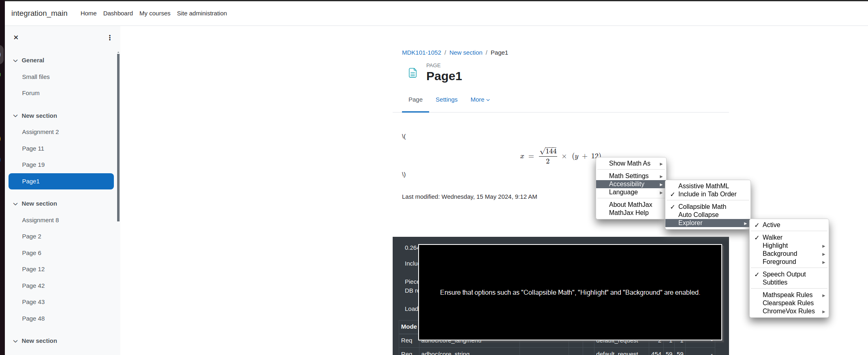Image resolution: width=868 pixels, height=355 pixels.
Task: Go to Home in top navigation
Action: 88,13
